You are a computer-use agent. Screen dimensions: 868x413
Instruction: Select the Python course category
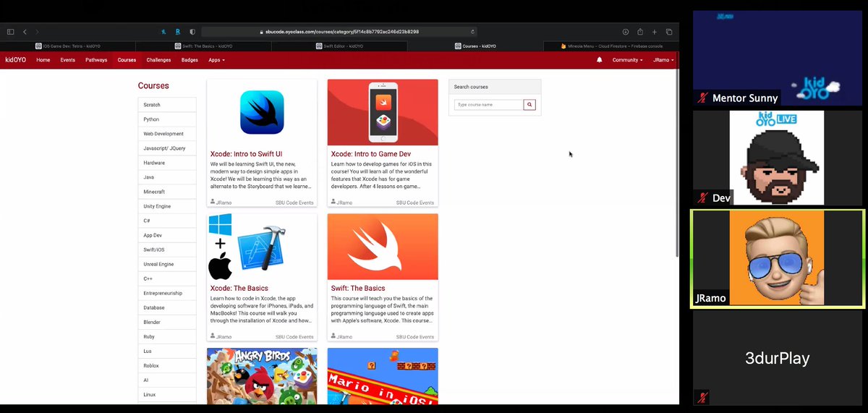[x=167, y=119]
